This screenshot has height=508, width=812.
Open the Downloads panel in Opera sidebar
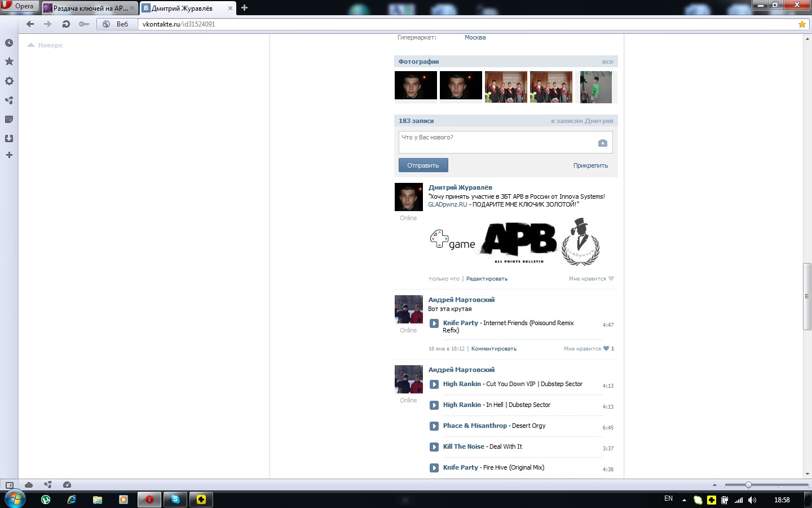point(9,138)
